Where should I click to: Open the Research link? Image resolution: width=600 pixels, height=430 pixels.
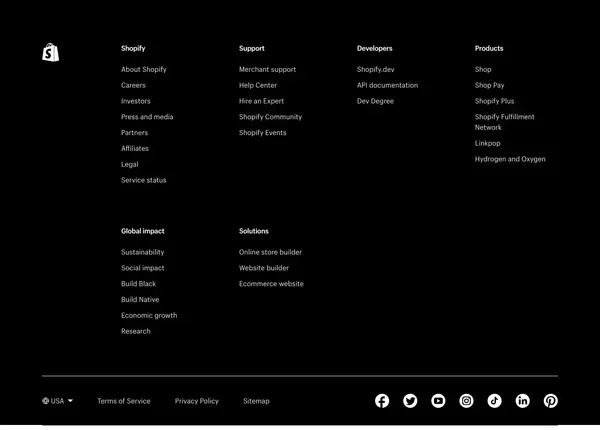(x=136, y=331)
